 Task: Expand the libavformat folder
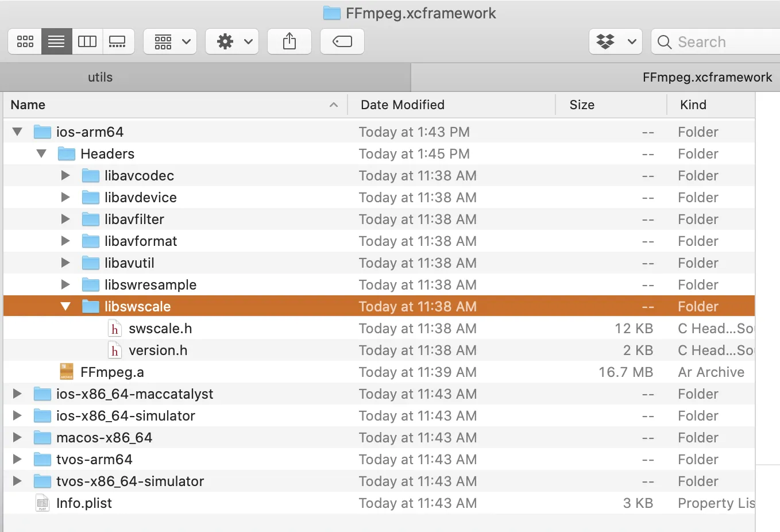(x=65, y=241)
